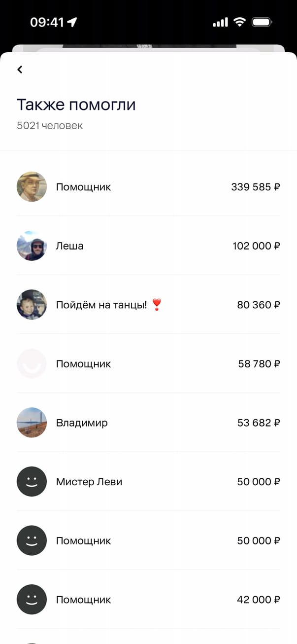This screenshot has width=297, height=644.
Task: Tap the back arrow icon
Action: click(x=20, y=70)
